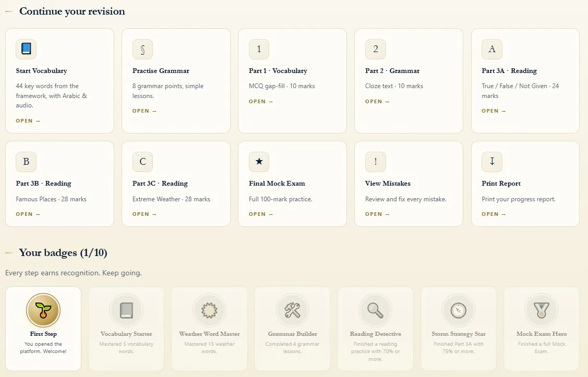Open Print Report via OPEN link

pos(494,214)
